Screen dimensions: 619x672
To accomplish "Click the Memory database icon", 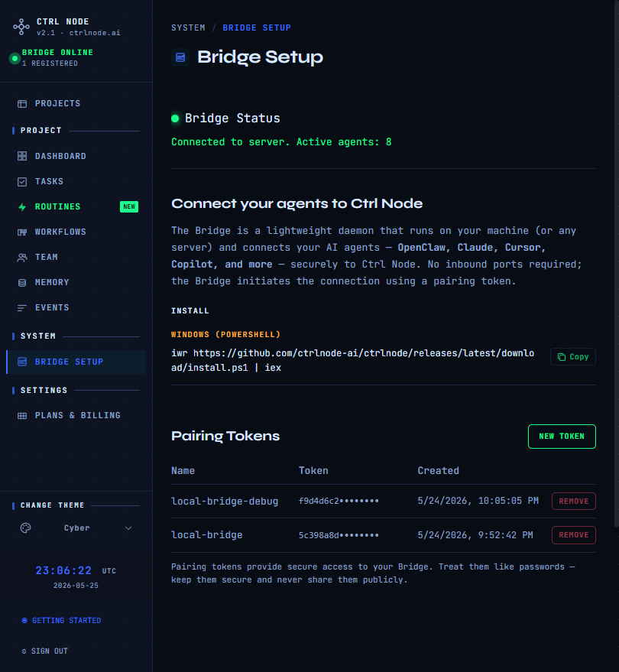I will point(22,283).
